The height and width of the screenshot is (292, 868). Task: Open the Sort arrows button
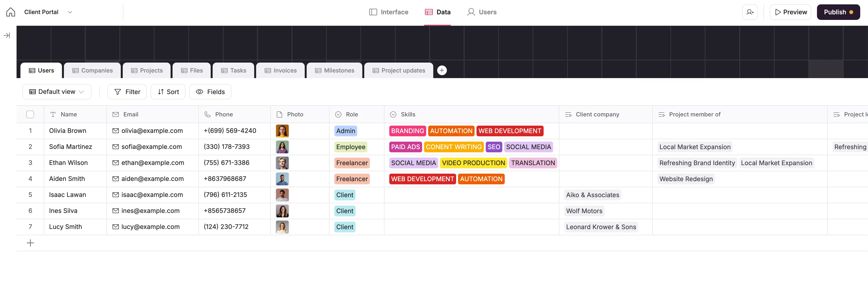[x=168, y=92]
